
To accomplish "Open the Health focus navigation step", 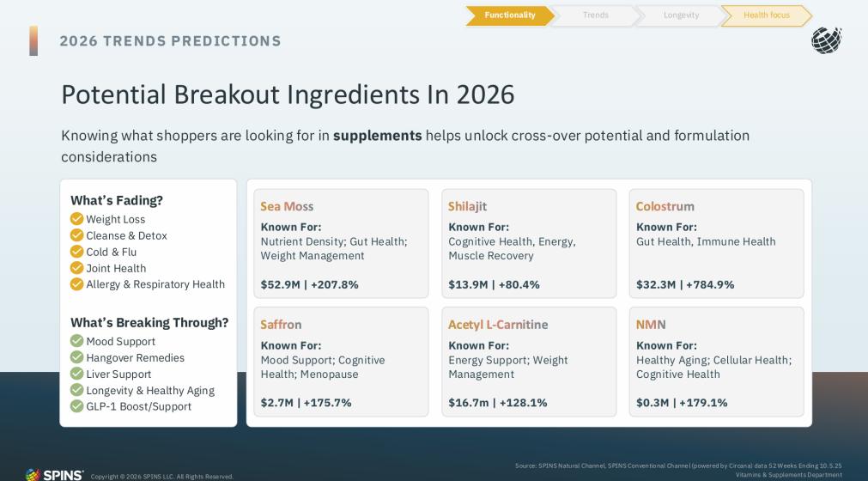I will [x=766, y=15].
